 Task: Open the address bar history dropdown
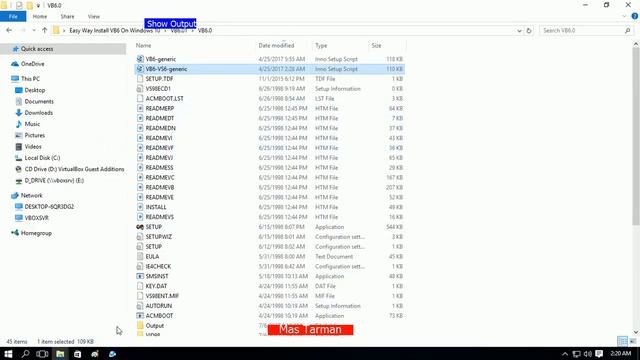coord(519,31)
